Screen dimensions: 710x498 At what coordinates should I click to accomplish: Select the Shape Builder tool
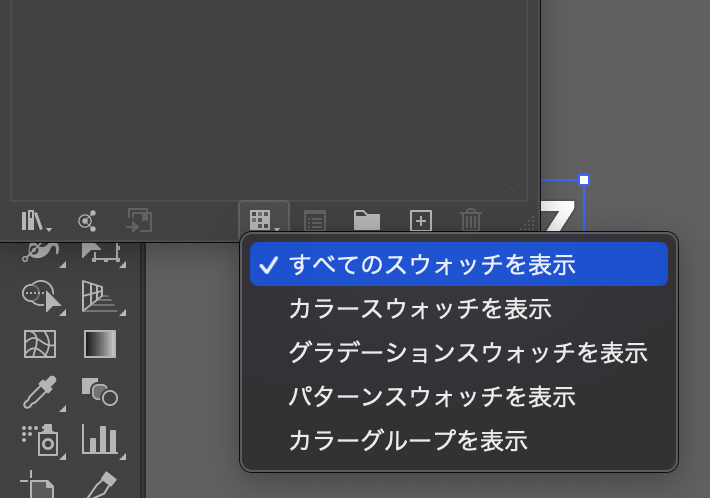coord(42,297)
